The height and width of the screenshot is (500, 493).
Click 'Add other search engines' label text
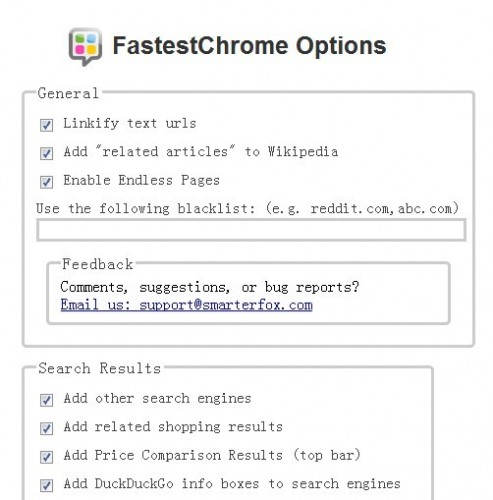(x=157, y=398)
